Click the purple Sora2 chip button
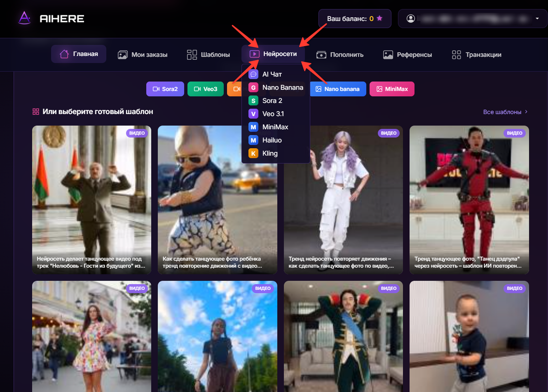Screen dimensions: 548x392 [x=165, y=89]
